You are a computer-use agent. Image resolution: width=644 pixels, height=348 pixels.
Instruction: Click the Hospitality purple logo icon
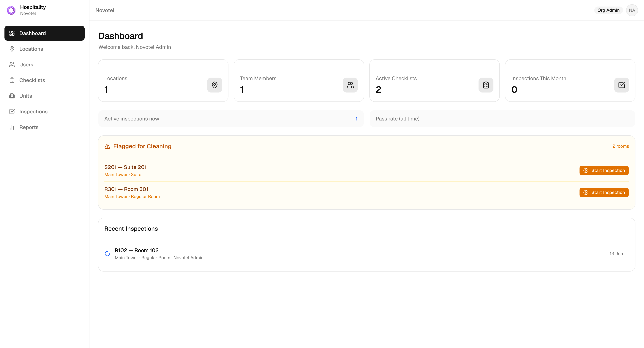pos(11,10)
